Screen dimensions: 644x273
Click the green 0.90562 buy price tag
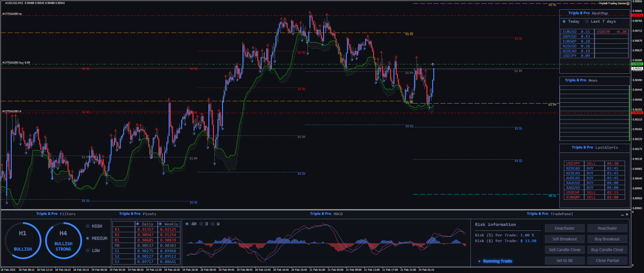637,64
